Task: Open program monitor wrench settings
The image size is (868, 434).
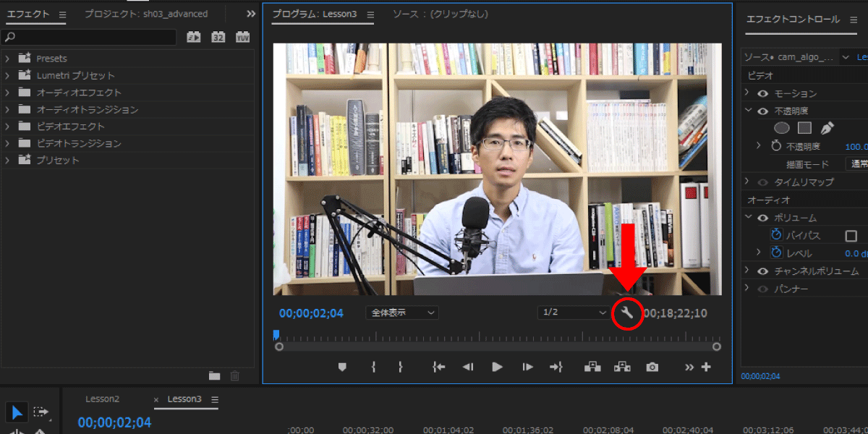Action: [627, 312]
